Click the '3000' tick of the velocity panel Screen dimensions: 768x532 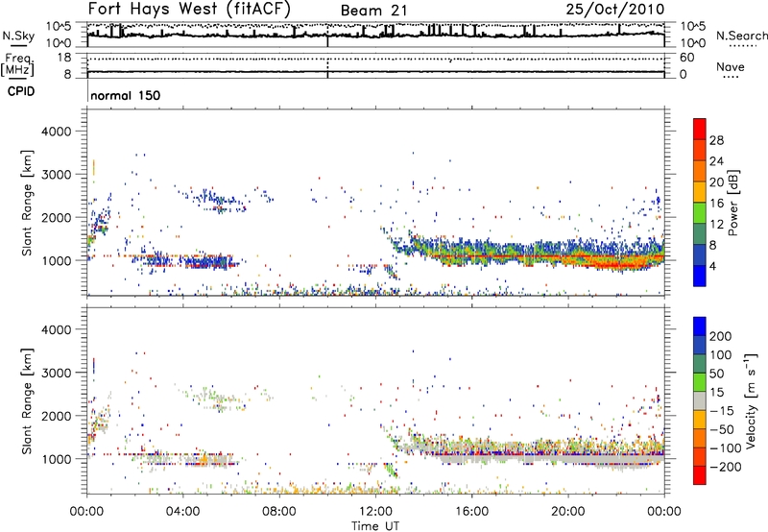[x=57, y=373]
